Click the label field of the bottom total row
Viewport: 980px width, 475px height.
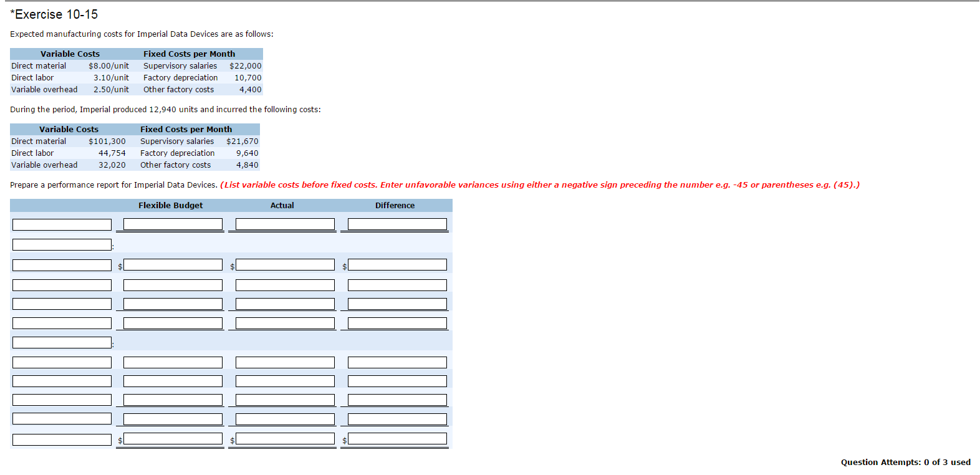[62, 439]
